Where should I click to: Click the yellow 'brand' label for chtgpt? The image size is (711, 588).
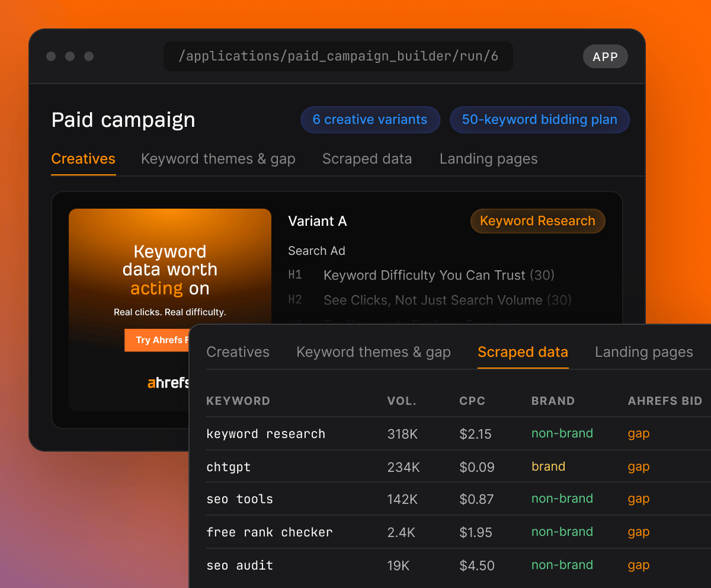point(548,467)
